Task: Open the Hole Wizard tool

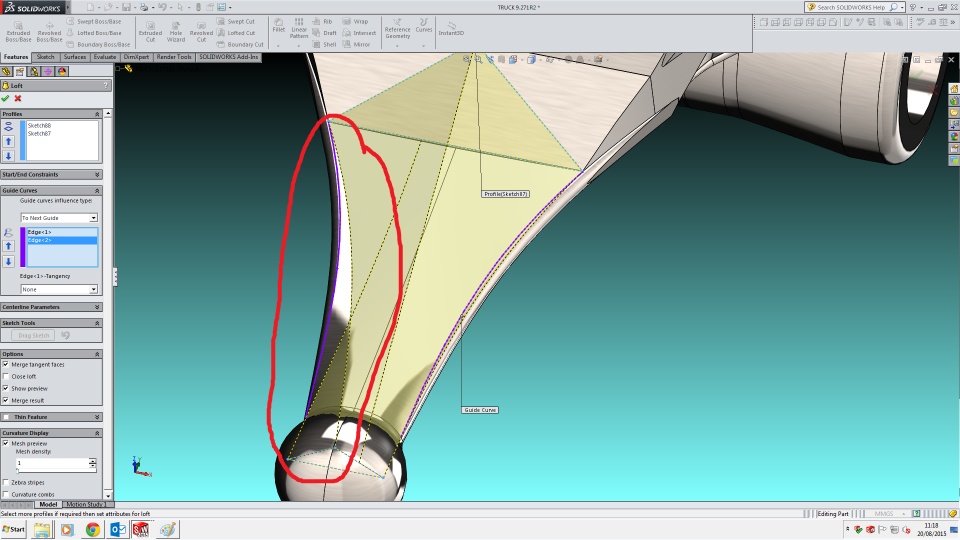Action: tap(176, 32)
